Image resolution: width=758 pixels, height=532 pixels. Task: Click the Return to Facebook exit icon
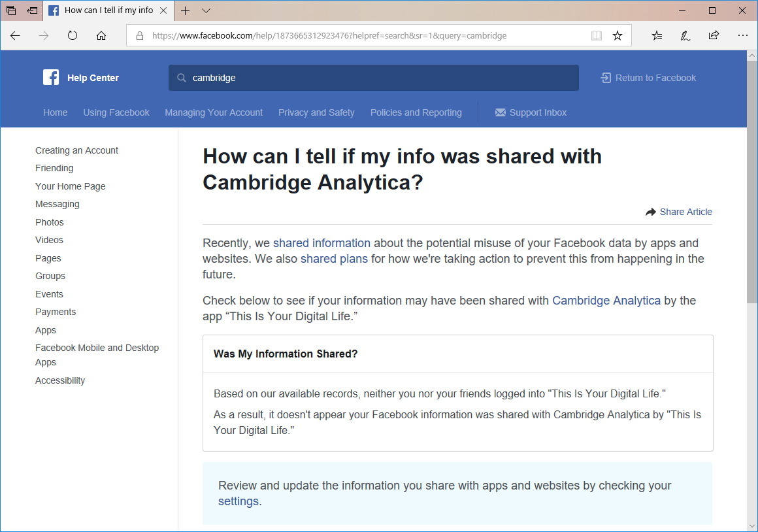[605, 78]
